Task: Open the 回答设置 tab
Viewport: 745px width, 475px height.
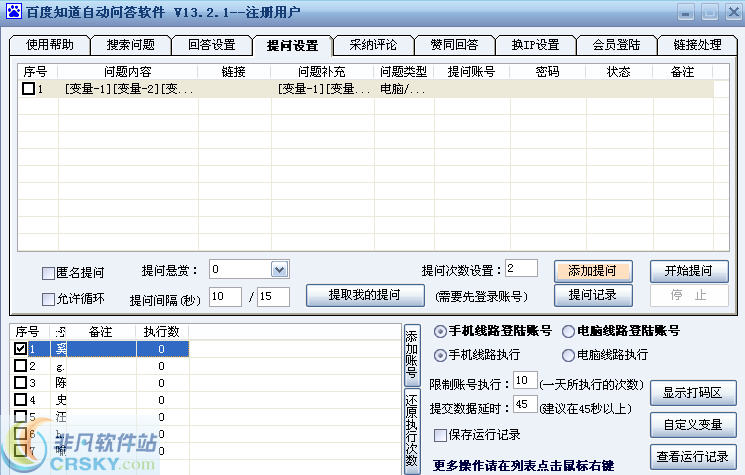Action: pyautogui.click(x=211, y=45)
